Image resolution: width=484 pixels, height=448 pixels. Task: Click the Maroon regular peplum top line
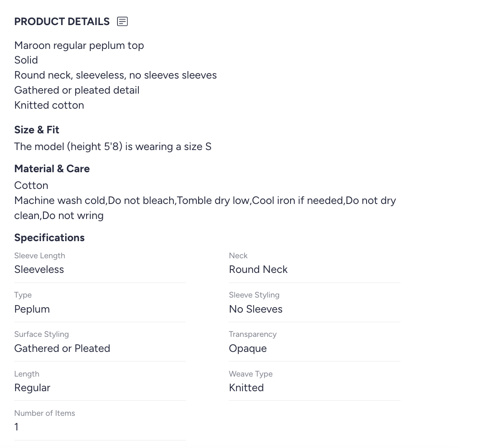pos(79,46)
